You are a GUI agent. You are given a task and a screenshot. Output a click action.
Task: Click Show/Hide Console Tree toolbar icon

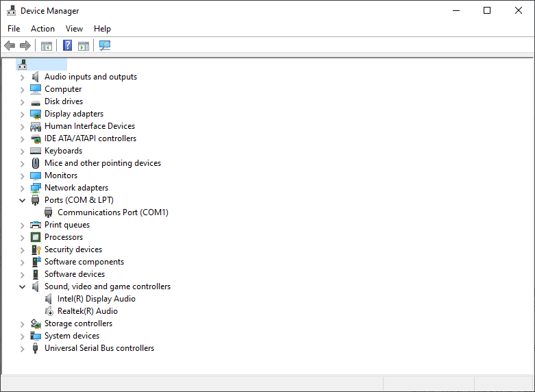tap(47, 46)
